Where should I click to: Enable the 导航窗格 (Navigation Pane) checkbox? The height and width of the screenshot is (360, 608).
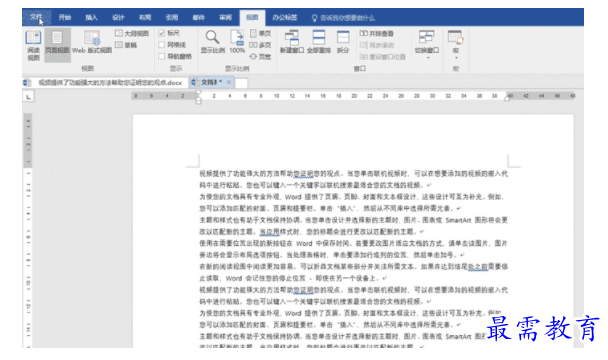point(162,57)
